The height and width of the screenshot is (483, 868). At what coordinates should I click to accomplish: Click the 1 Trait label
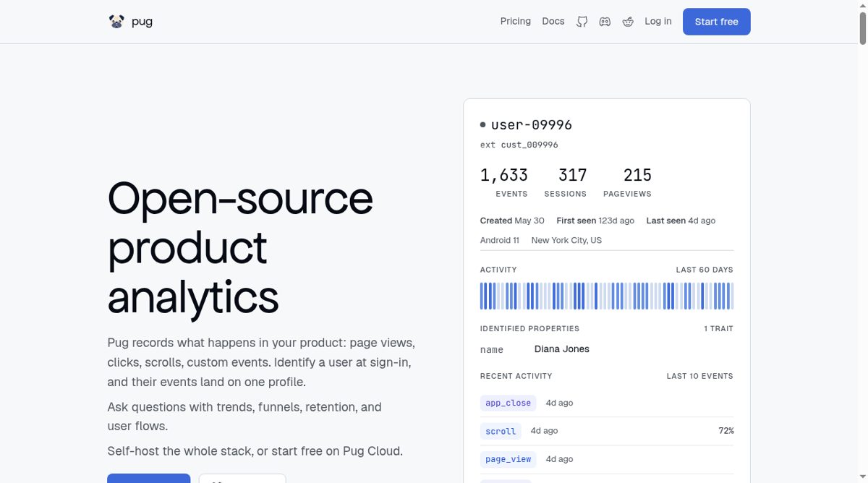coord(718,328)
